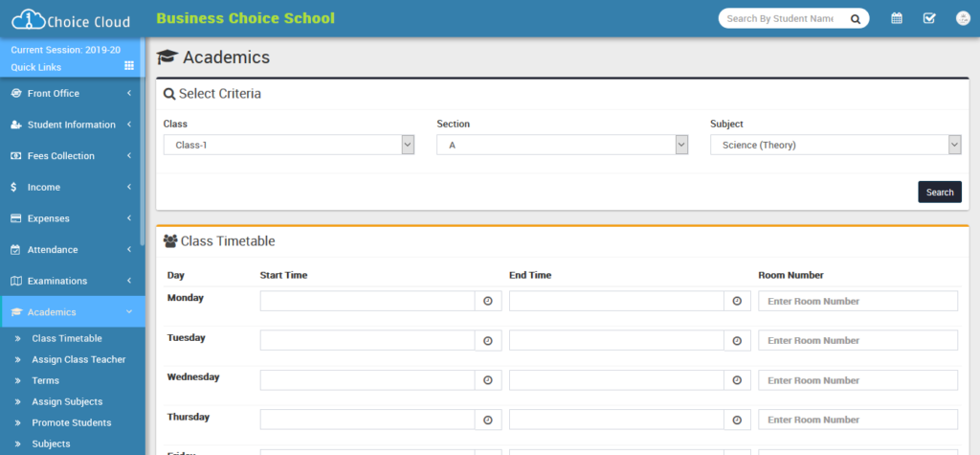Click the Search By Student Name field
Image resolution: width=980 pixels, height=455 pixels.
tap(781, 19)
